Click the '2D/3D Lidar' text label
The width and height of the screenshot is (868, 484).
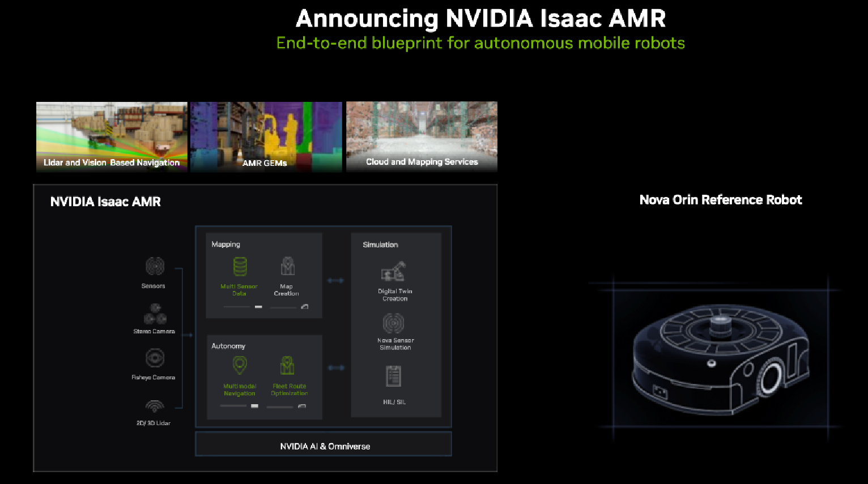(154, 423)
